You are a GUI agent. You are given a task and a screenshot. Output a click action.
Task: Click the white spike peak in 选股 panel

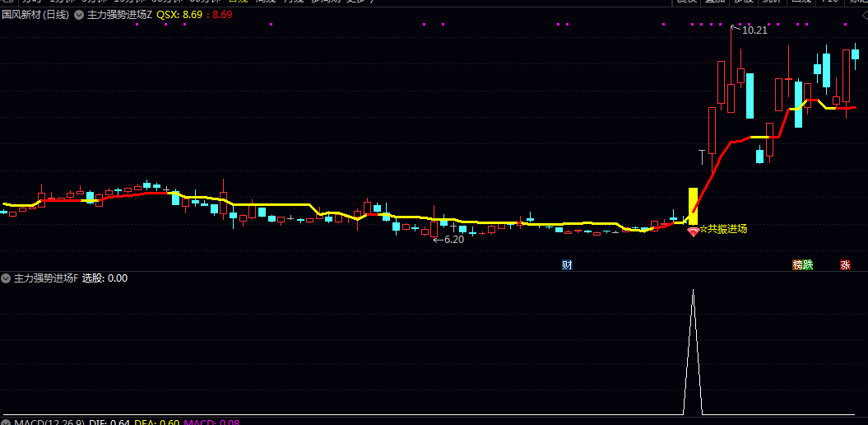tap(693, 292)
